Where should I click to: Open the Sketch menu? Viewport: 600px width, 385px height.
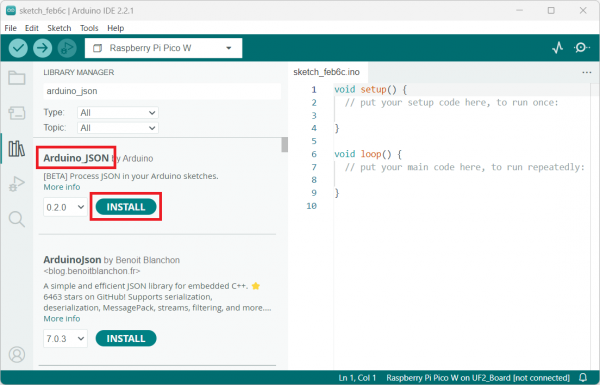59,28
